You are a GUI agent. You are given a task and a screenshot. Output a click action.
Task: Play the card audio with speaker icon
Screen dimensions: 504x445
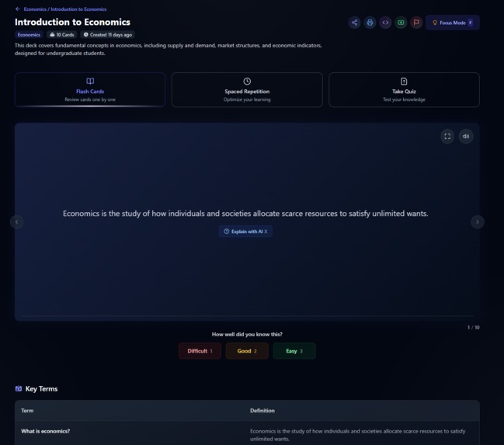(x=466, y=137)
